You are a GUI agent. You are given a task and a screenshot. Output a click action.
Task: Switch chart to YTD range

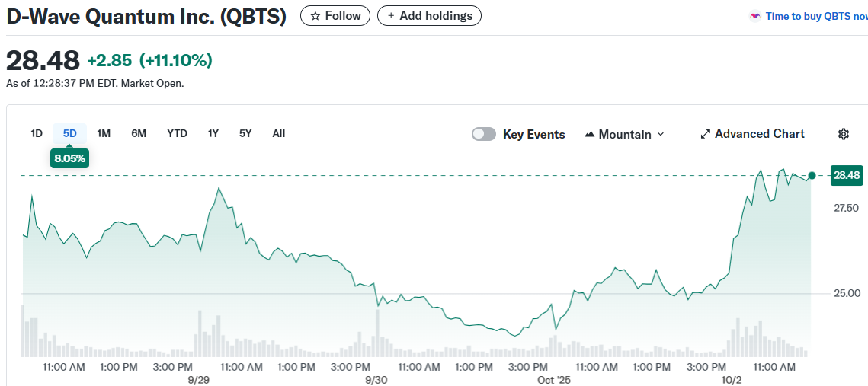point(177,133)
